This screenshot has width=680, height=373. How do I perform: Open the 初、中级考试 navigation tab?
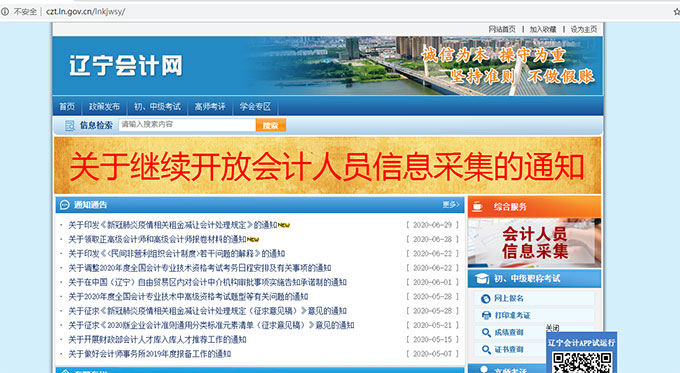(x=157, y=106)
